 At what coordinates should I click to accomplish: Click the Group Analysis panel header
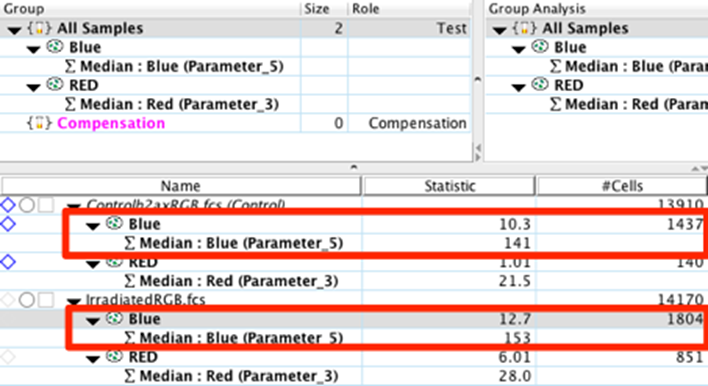pos(597,9)
